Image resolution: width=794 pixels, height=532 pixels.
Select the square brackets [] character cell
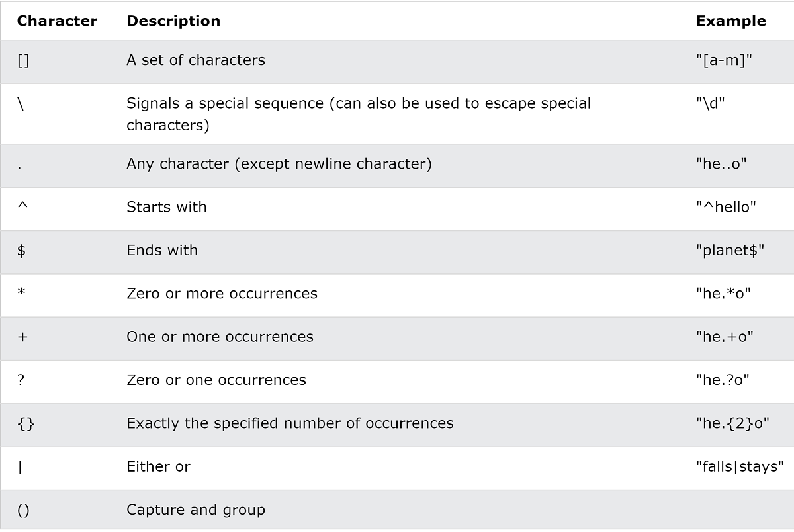click(x=23, y=60)
